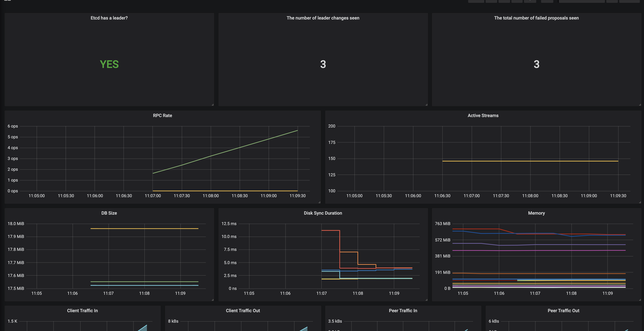
Task: Click resize handle of 'Etcd has a leader?' panel
Action: click(212, 105)
